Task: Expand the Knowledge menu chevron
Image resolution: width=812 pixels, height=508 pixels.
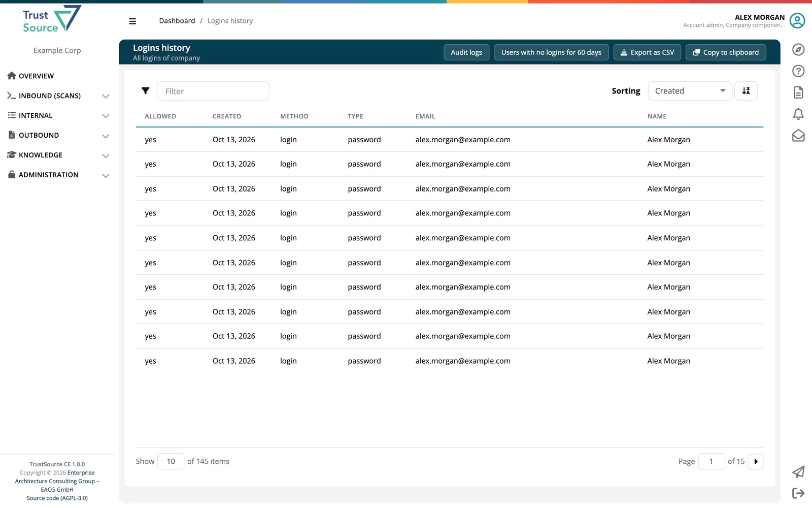Action: point(106,155)
